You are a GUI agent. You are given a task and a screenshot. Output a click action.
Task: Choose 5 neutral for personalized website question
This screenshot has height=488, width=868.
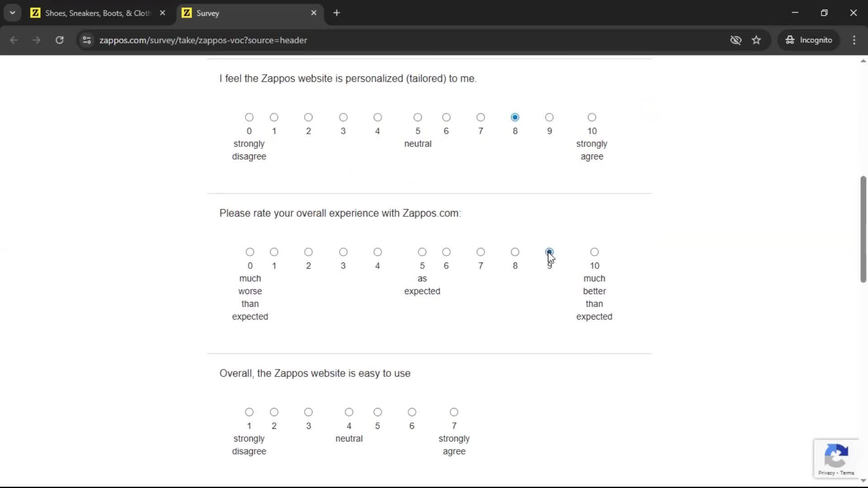(x=418, y=117)
